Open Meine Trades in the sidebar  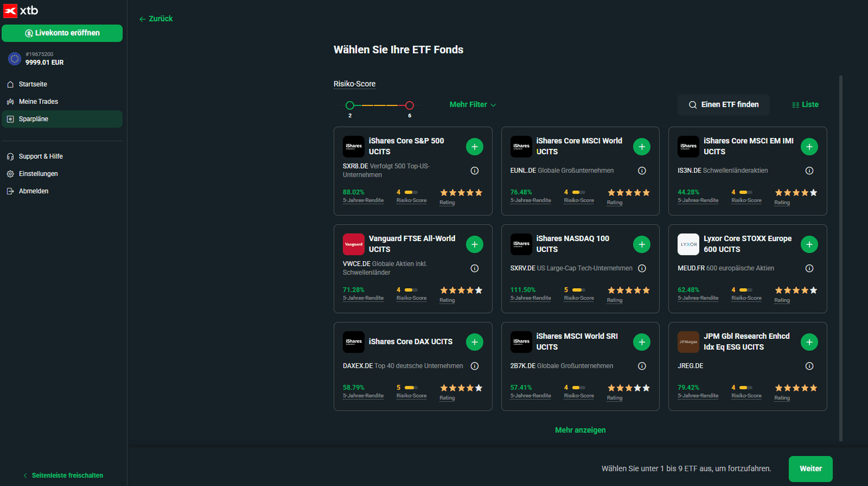click(x=62, y=101)
